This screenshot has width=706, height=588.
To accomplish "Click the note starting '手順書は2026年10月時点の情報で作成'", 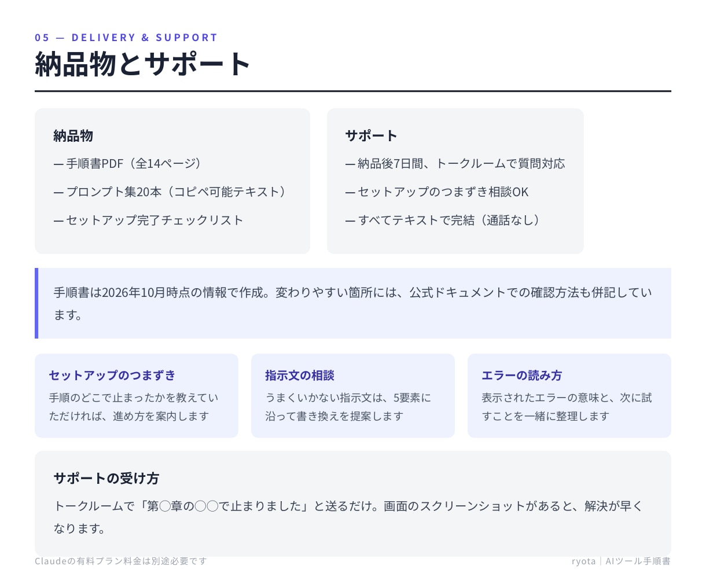I will [353, 304].
